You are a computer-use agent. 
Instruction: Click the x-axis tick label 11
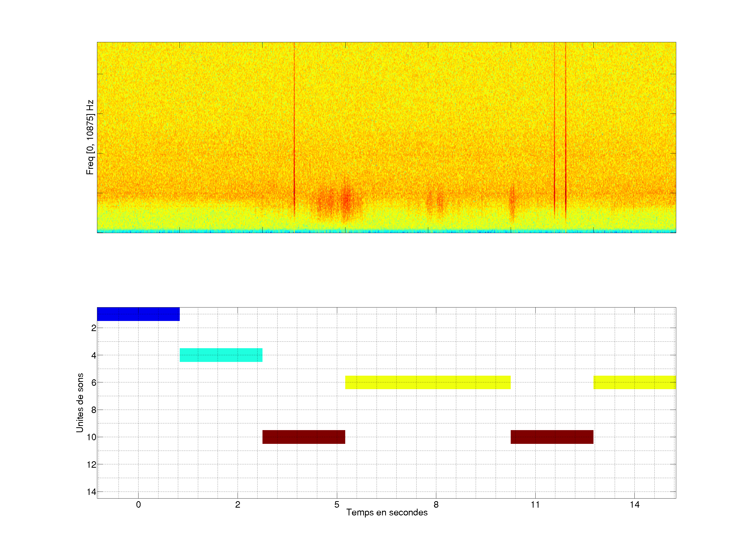point(535,505)
